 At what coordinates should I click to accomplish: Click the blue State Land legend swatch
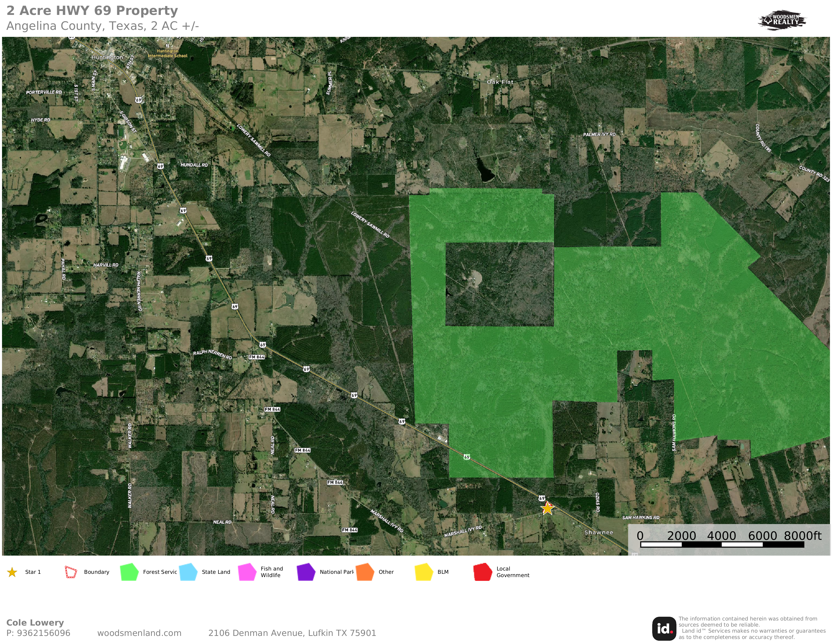(188, 572)
